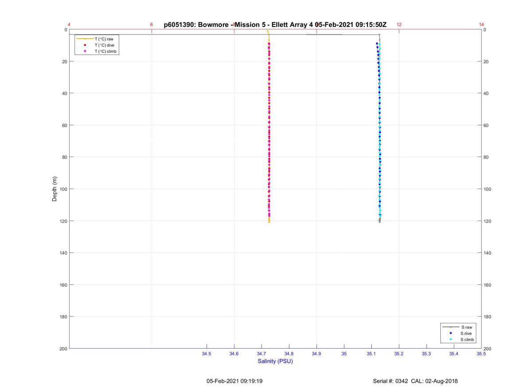Click depth tick 40 on the right-hand depth axis
Image resolution: width=532 pixels, height=392 pixels.
[x=486, y=93]
